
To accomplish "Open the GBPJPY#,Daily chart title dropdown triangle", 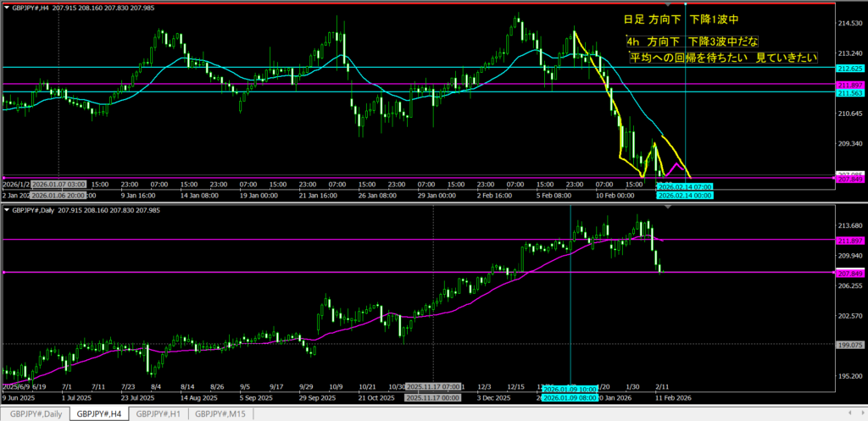I will [6, 208].
